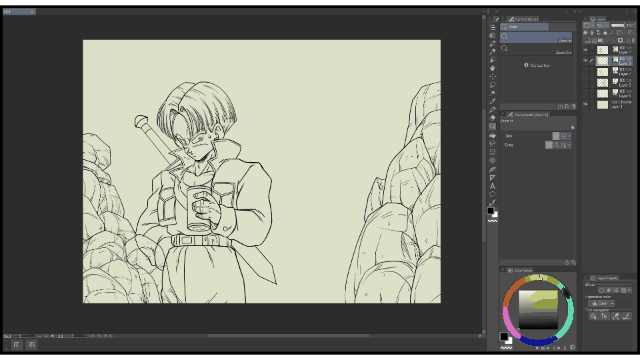Viewport: 640px width, 360px height.
Task: Hide Layer 1 using its eye icon
Action: pos(586,104)
